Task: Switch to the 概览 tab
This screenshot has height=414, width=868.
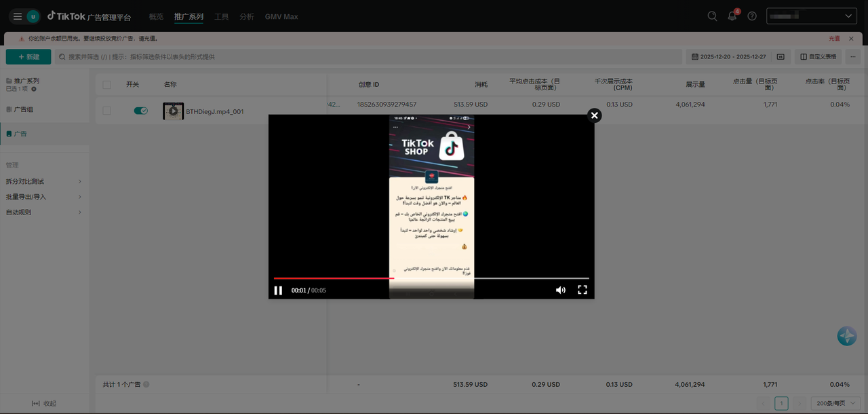Action: point(156,16)
